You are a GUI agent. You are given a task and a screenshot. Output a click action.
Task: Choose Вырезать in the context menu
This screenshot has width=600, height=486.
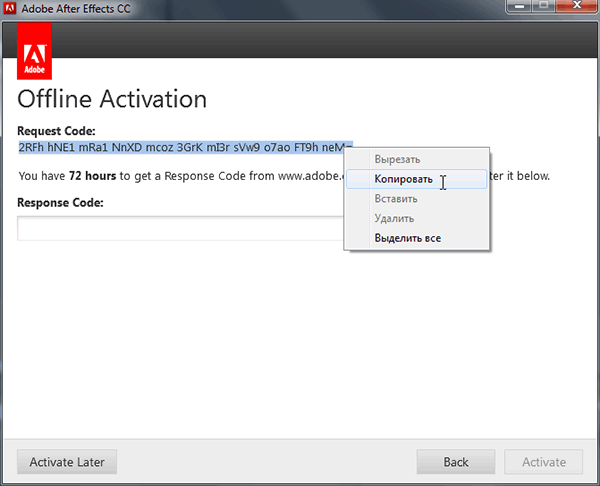tap(416, 159)
